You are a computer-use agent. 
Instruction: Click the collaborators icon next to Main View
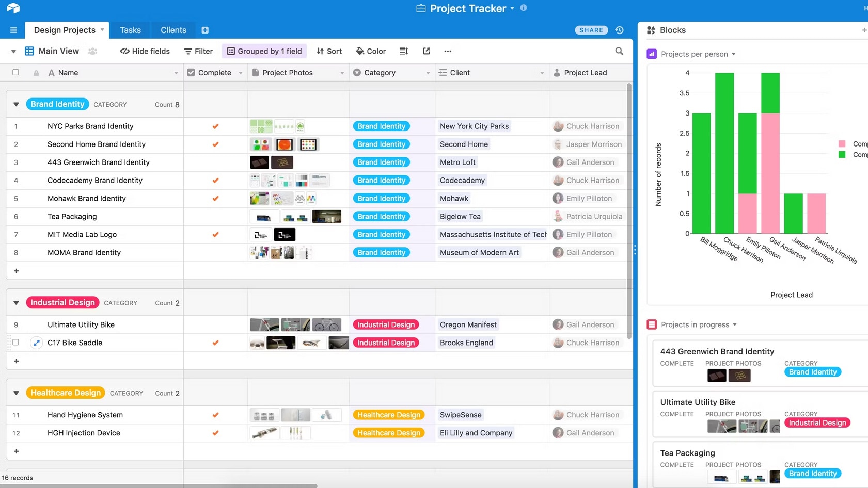click(93, 51)
